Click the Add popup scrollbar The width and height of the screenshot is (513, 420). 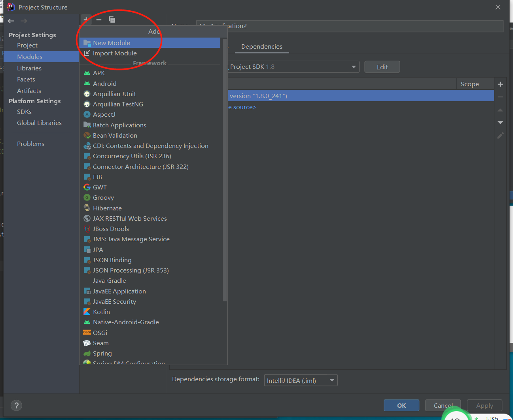tap(225, 170)
